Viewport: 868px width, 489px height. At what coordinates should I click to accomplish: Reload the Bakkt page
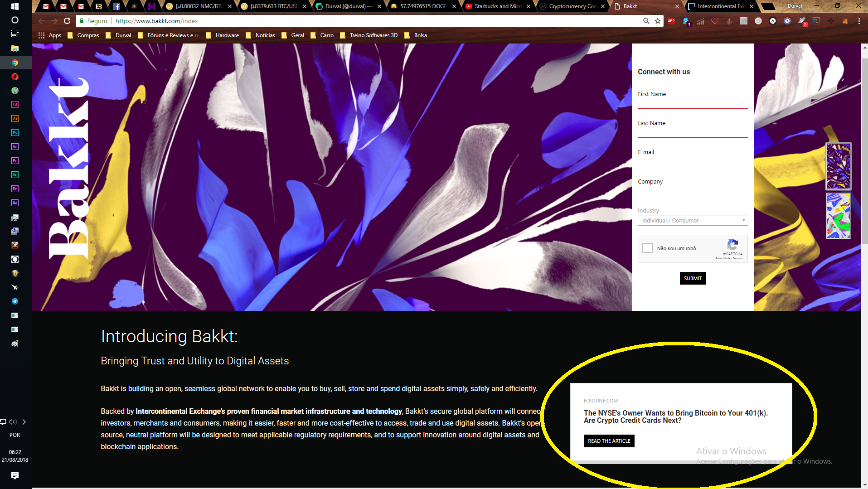[x=67, y=21]
